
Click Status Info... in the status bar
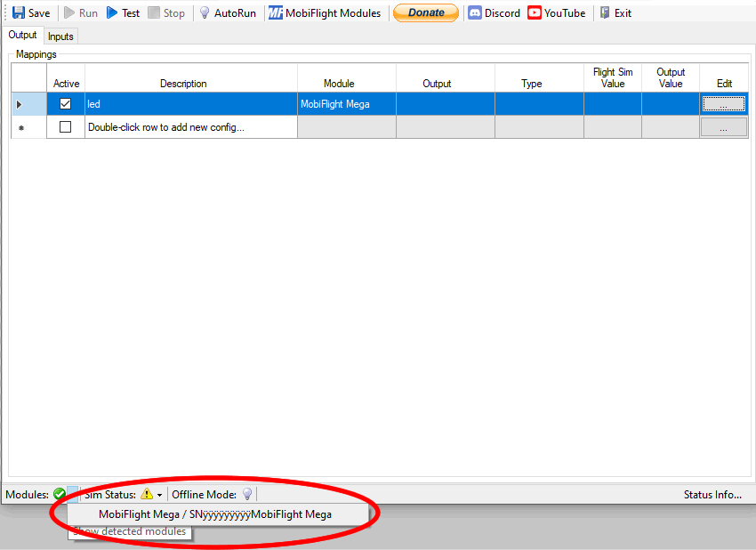click(x=712, y=495)
